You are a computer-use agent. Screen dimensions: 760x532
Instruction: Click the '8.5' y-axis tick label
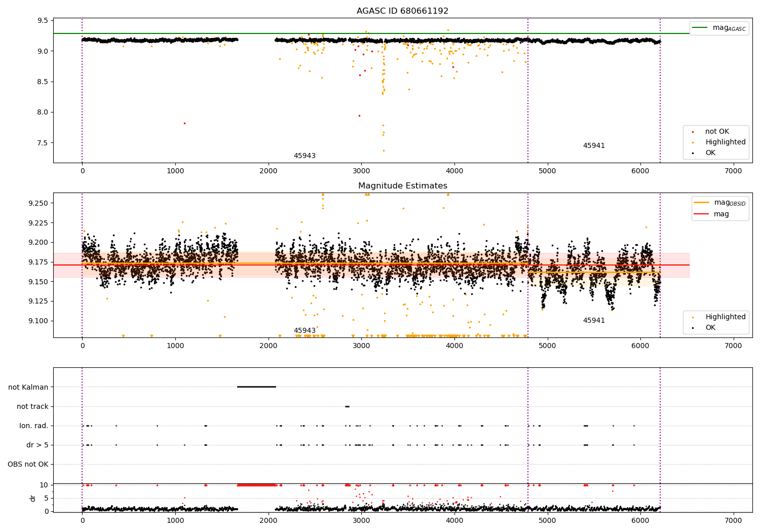[44, 82]
